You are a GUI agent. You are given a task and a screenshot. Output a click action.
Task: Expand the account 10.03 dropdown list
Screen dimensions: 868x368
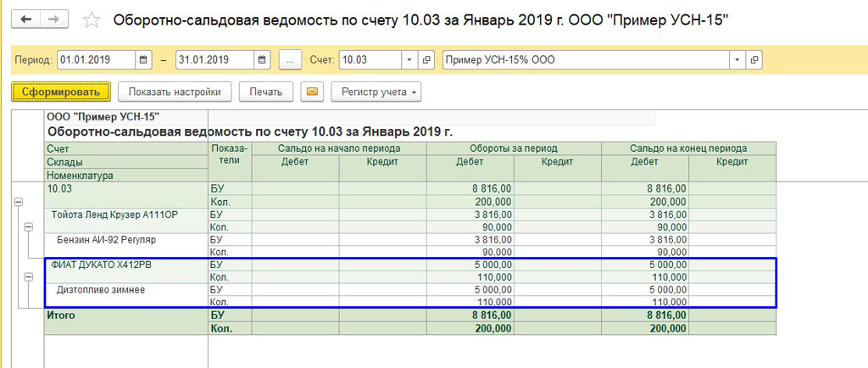[409, 60]
